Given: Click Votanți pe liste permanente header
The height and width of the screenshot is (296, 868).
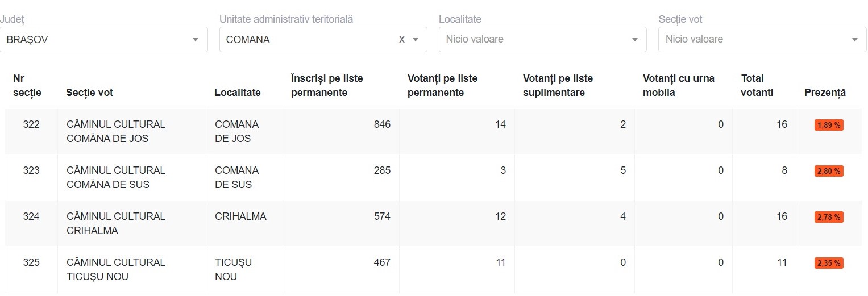Looking at the screenshot, I should coord(443,85).
